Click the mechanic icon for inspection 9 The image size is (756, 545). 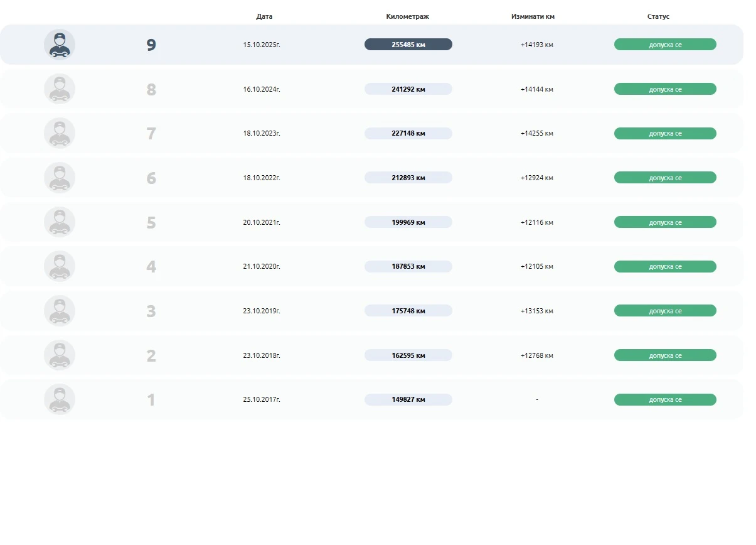click(60, 45)
